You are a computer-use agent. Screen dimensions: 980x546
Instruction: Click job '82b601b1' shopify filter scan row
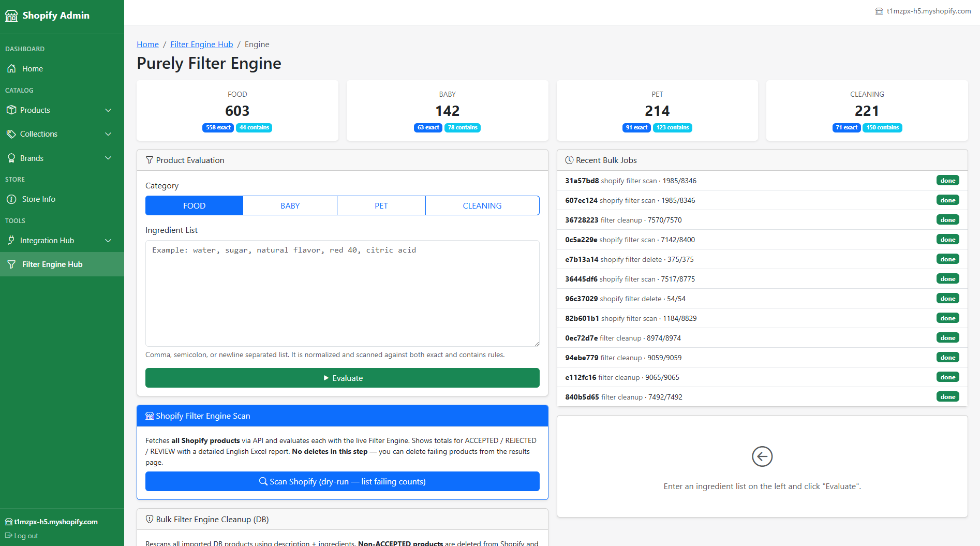coord(762,318)
